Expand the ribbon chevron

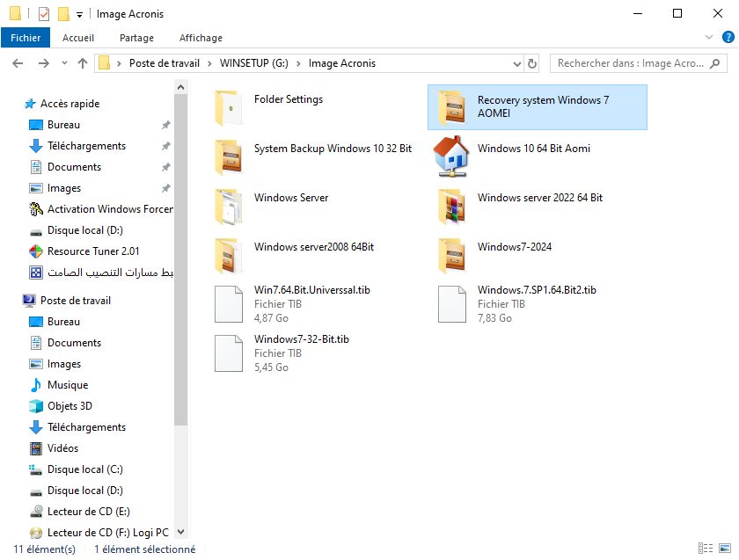tap(709, 37)
